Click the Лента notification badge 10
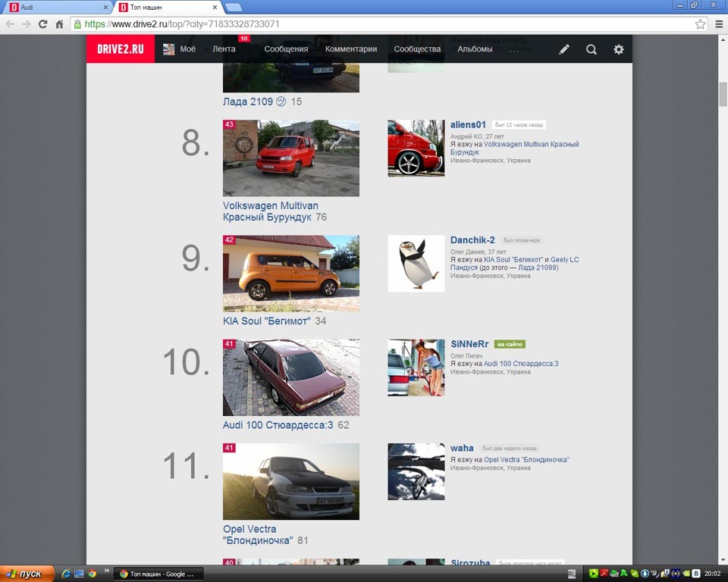Screen dimensions: 728x582 (244, 38)
